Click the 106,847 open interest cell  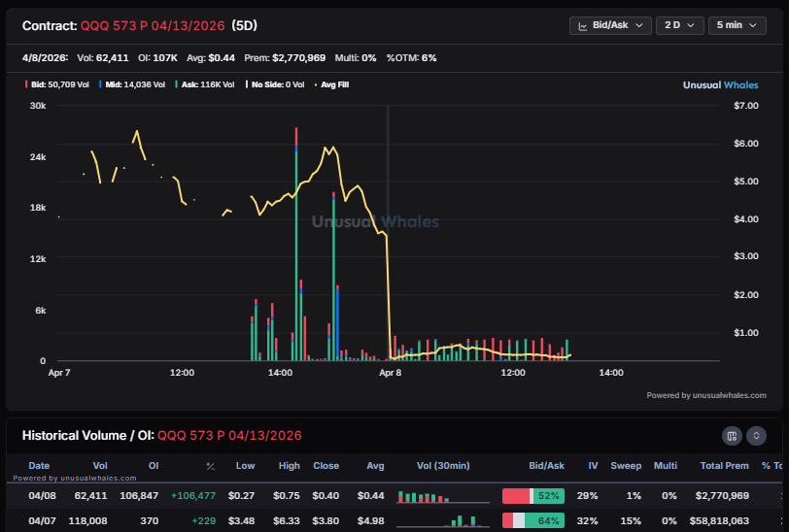[139, 496]
